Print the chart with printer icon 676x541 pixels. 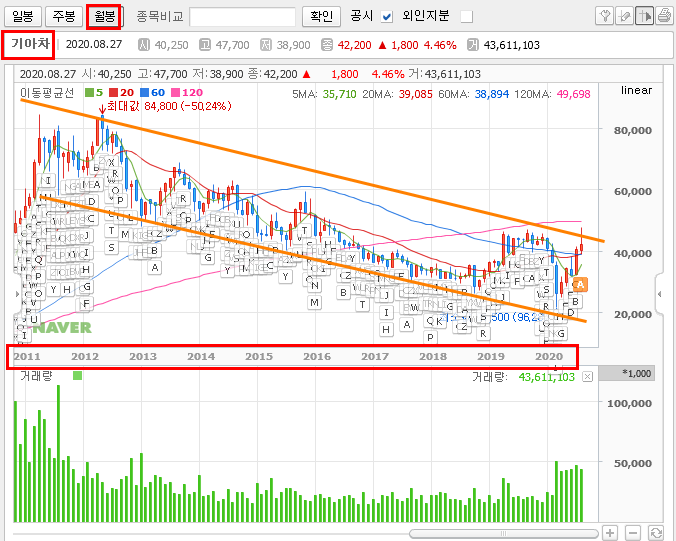click(664, 16)
